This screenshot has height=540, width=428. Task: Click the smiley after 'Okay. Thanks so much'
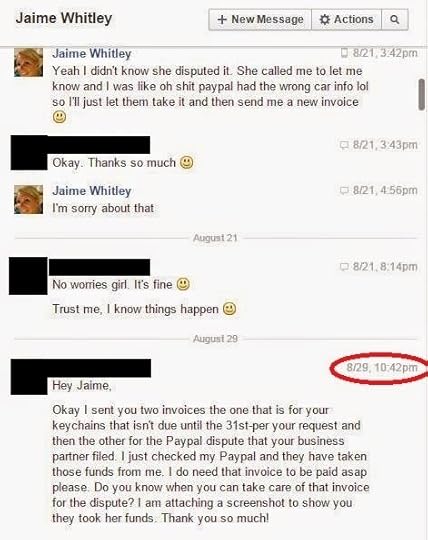[x=187, y=162]
